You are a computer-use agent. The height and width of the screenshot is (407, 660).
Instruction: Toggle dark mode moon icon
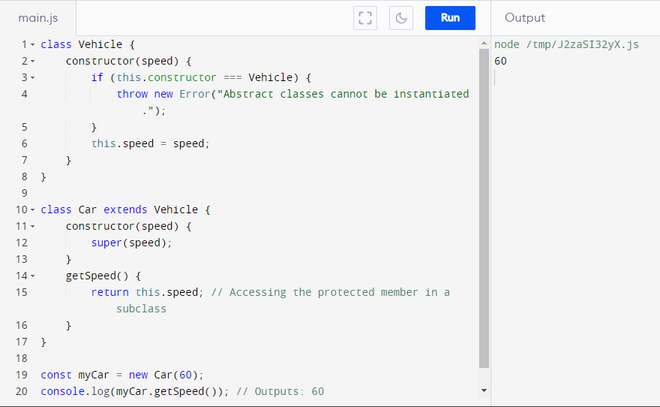coord(399,18)
